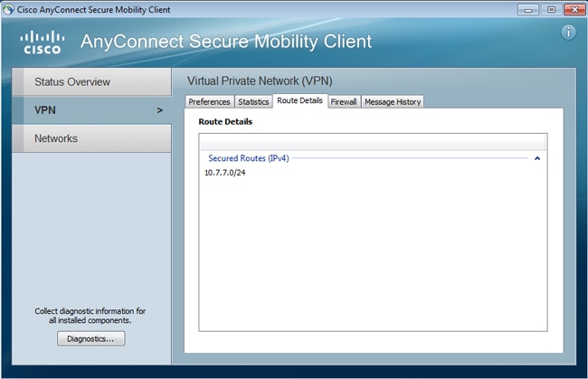Click the info icon in the header
The height and width of the screenshot is (379, 588).
569,33
